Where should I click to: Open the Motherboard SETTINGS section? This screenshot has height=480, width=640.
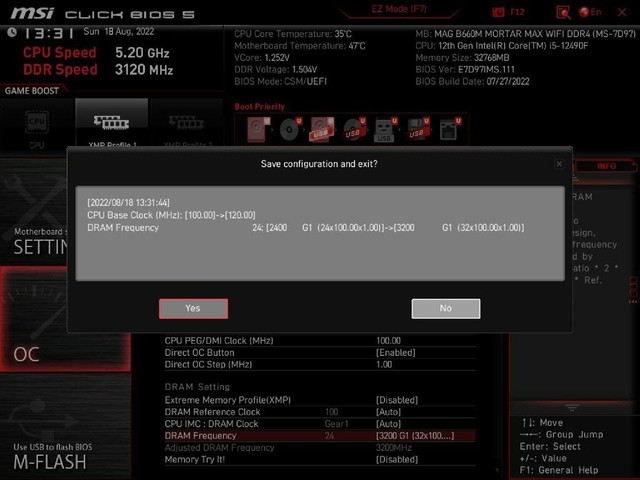click(33, 212)
